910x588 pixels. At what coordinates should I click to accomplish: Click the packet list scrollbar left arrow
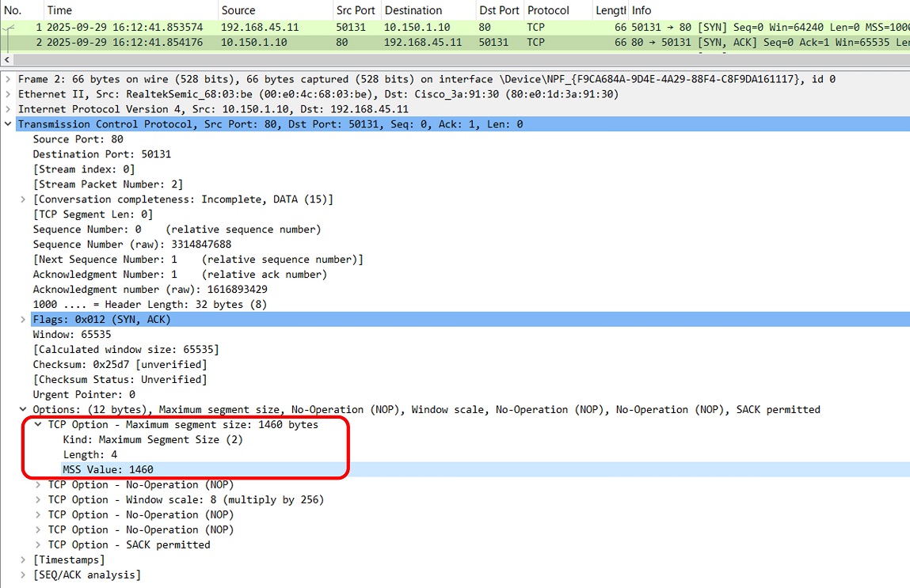pyautogui.click(x=7, y=60)
